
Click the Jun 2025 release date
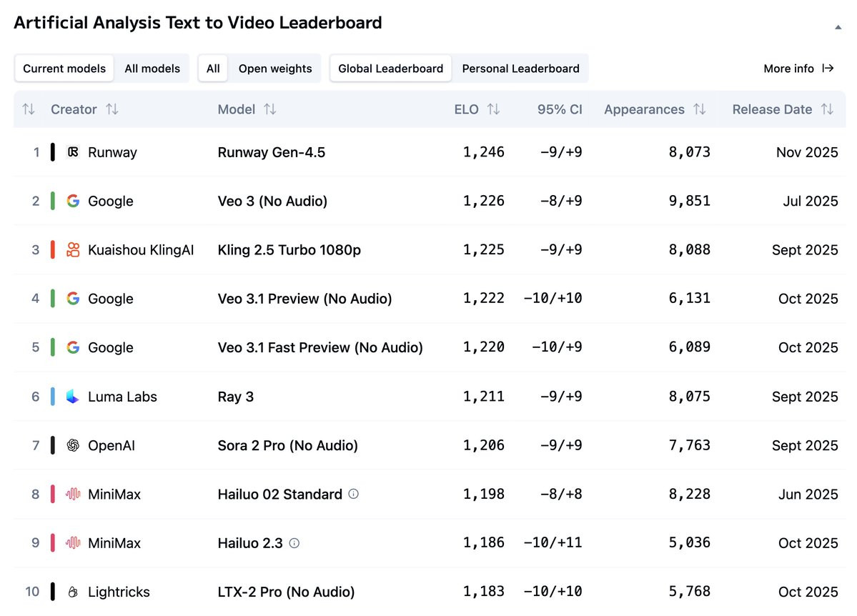pos(808,494)
